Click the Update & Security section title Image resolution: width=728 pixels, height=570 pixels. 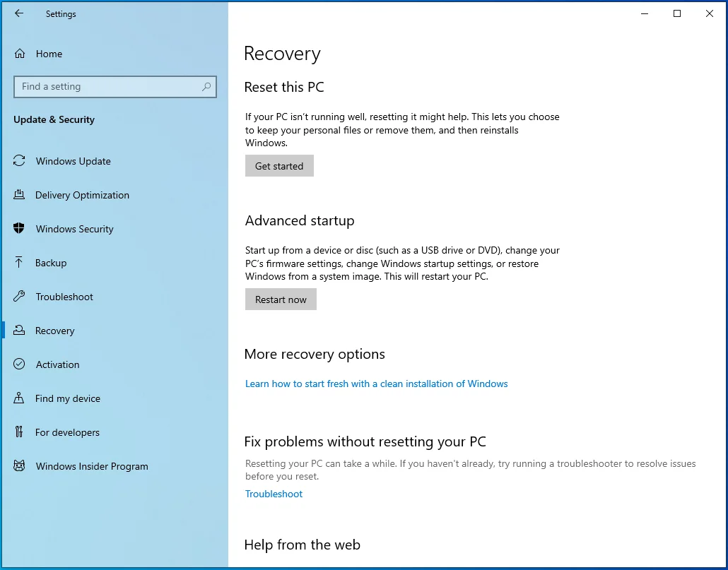point(54,119)
